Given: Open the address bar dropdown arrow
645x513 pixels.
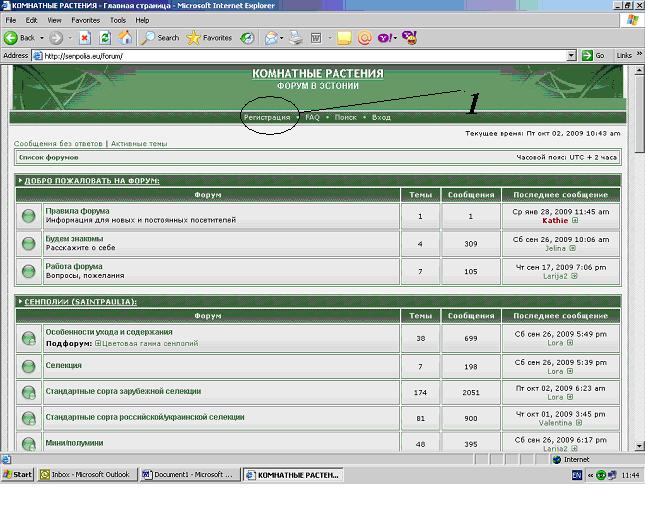Looking at the screenshot, I should [572, 56].
